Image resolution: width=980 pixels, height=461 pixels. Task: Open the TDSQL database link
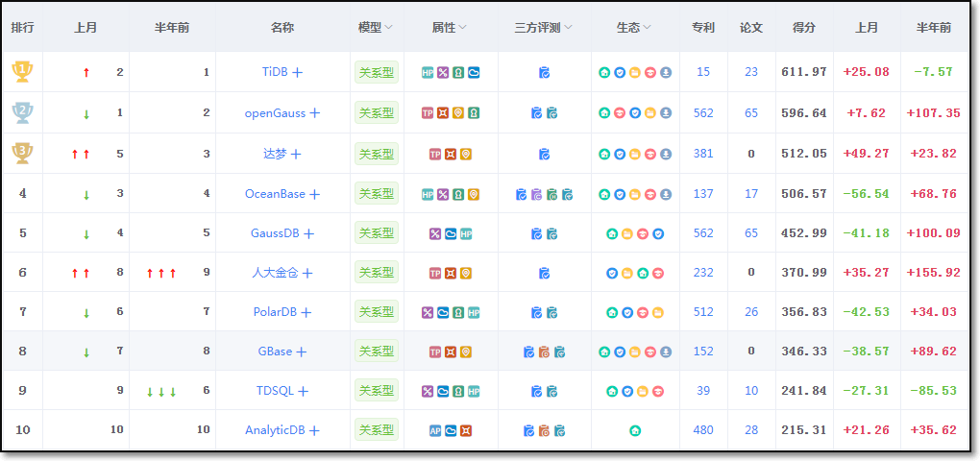275,391
